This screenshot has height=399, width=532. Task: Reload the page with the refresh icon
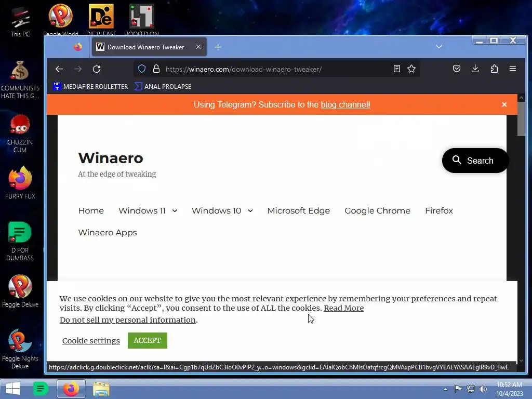tap(97, 69)
